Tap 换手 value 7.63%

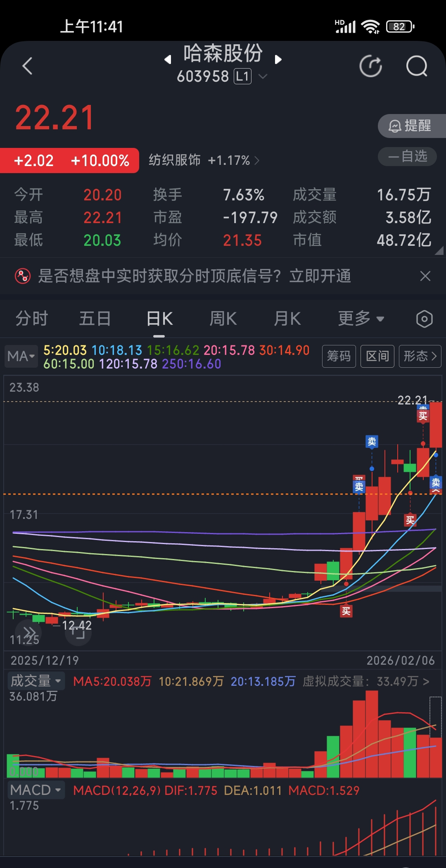click(x=244, y=195)
